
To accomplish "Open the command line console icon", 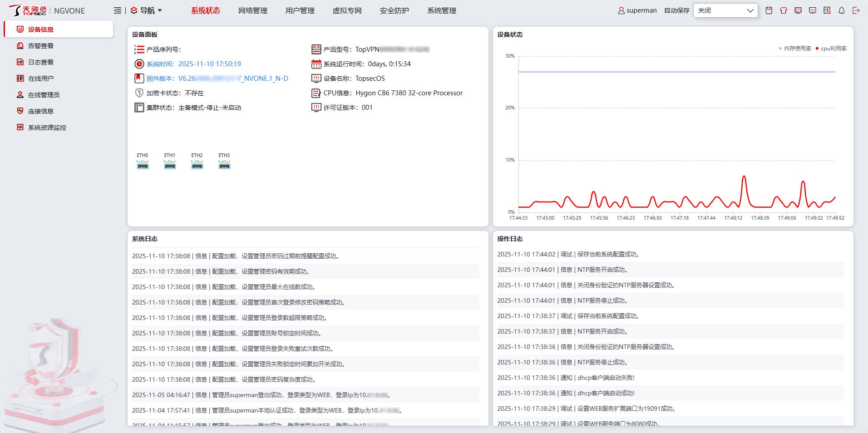I will click(798, 10).
